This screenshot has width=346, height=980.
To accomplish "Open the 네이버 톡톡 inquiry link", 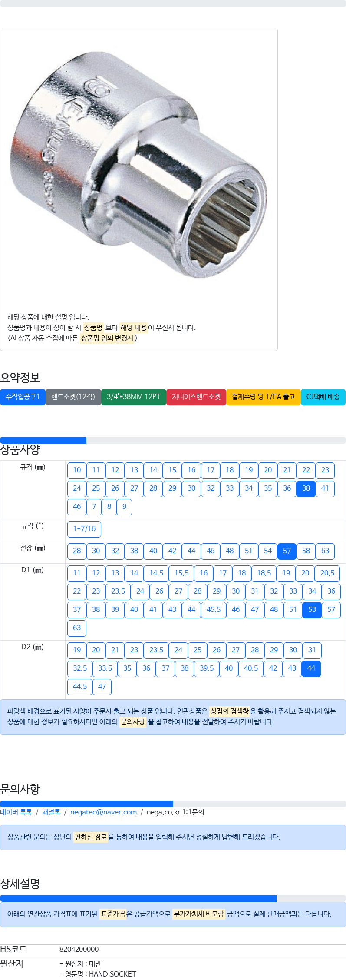I will pyautogui.click(x=16, y=812).
